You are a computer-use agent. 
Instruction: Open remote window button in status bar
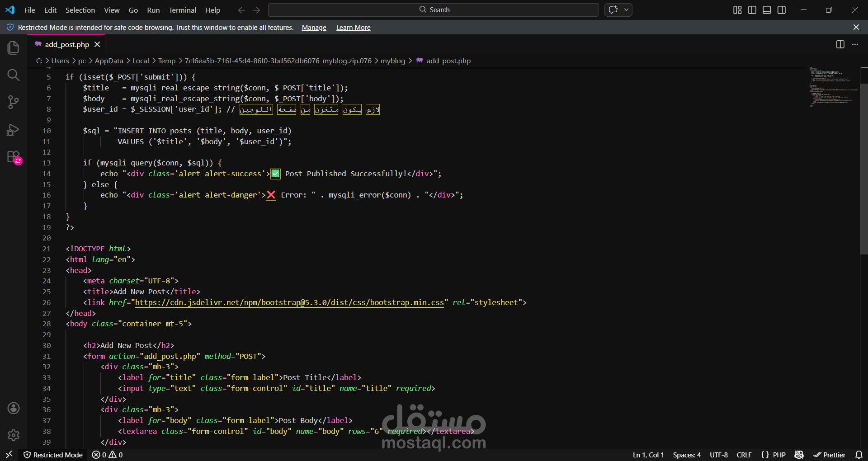tap(9, 455)
